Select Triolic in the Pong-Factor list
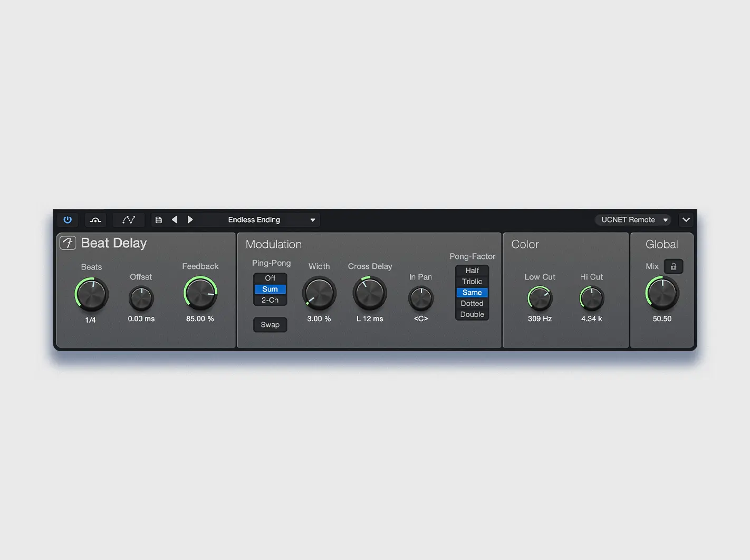The width and height of the screenshot is (750, 560). point(472,281)
